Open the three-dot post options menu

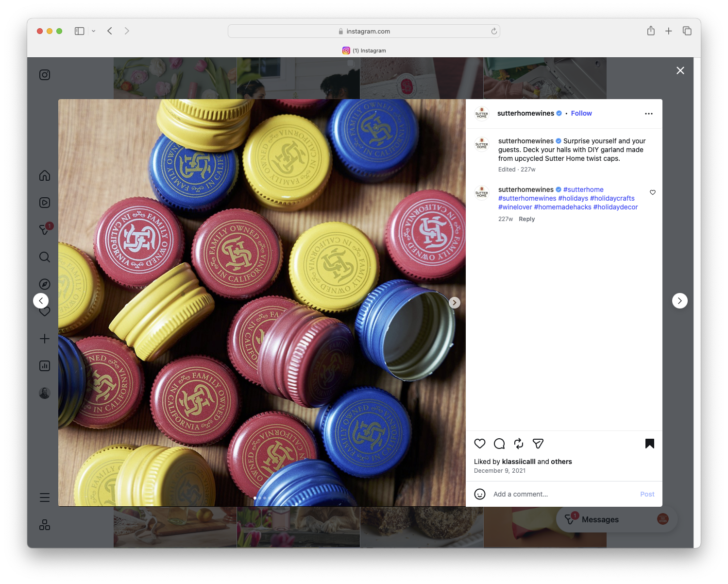(649, 113)
